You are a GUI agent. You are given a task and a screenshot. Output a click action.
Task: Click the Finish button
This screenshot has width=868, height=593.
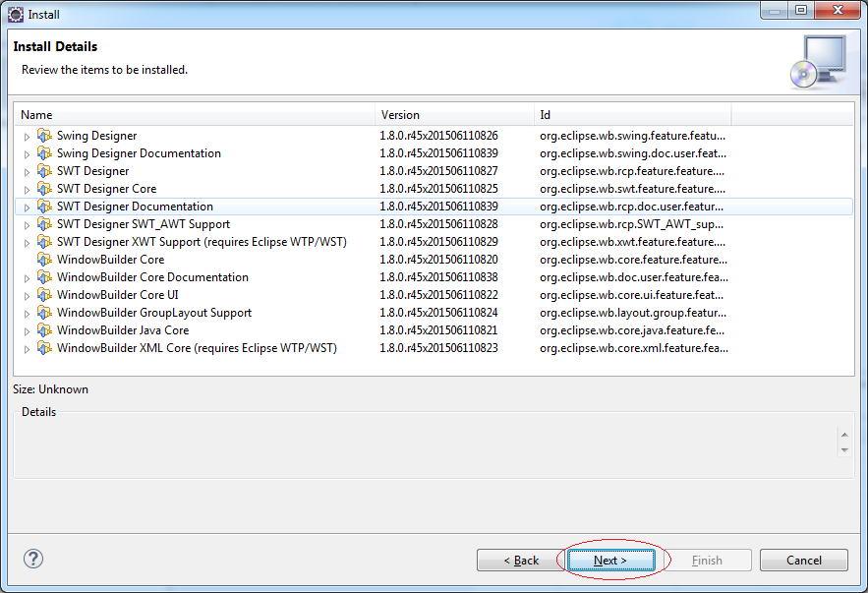coord(707,561)
